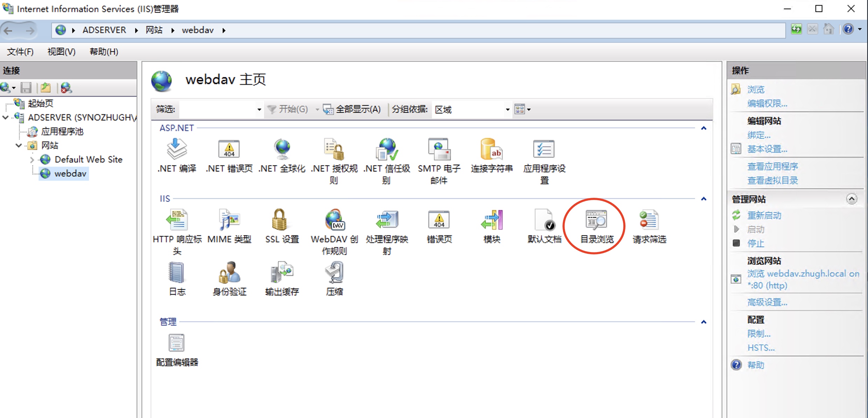Collapse the ASP.NET group section

(x=703, y=128)
